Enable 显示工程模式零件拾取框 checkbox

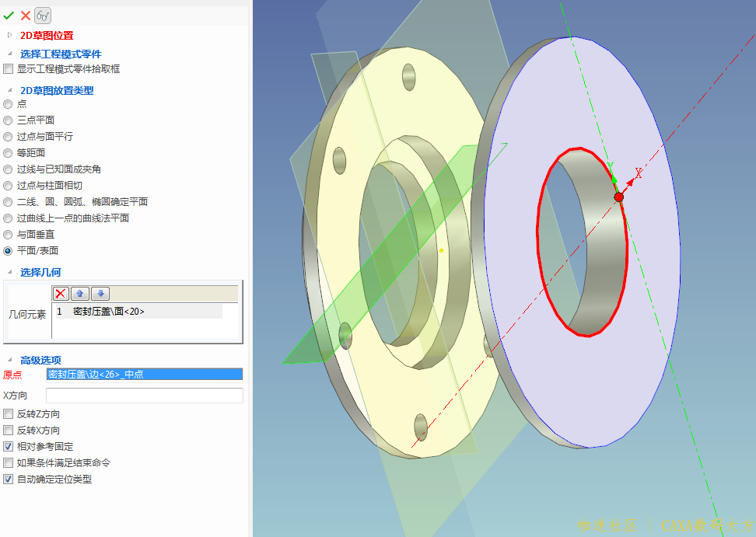point(9,69)
